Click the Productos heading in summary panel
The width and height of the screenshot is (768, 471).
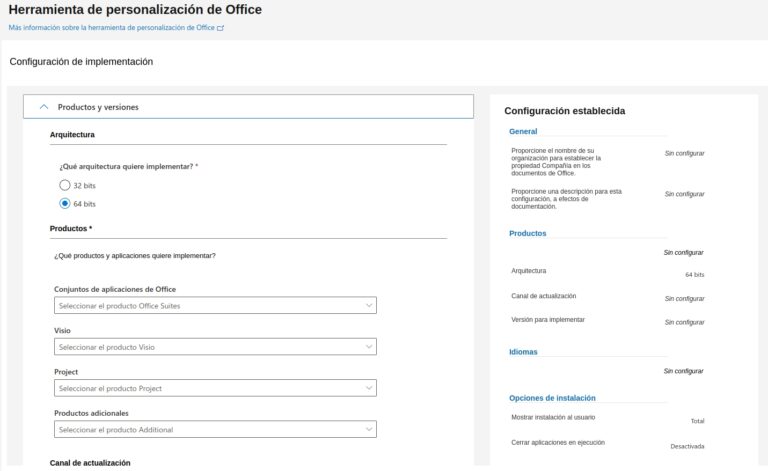click(x=528, y=234)
